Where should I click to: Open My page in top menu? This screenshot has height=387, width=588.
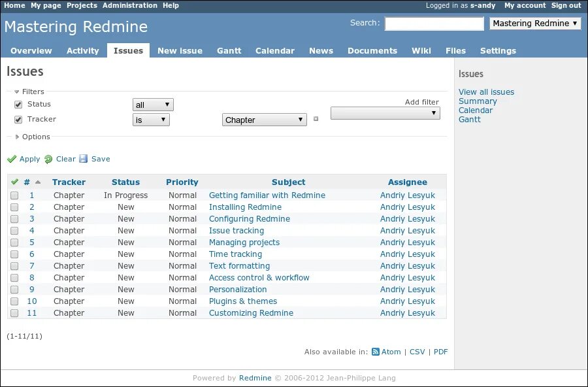(x=46, y=6)
